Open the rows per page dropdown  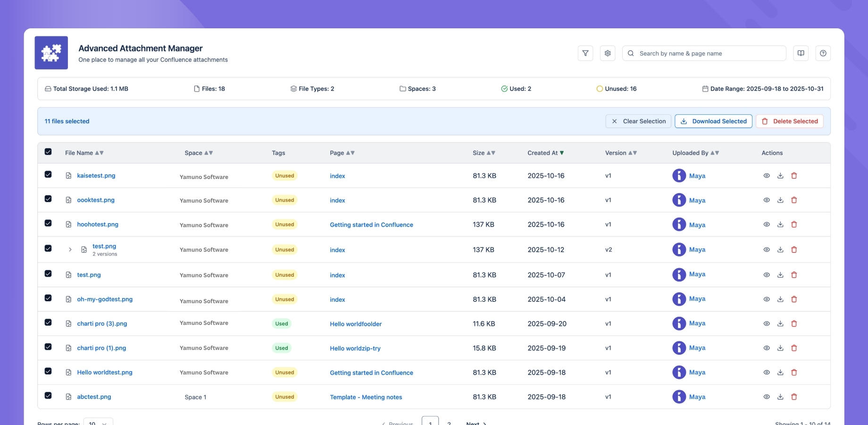coord(98,423)
